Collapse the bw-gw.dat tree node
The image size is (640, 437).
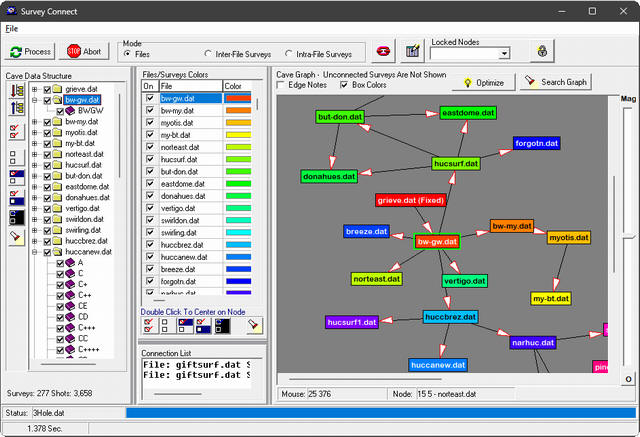click(35, 100)
